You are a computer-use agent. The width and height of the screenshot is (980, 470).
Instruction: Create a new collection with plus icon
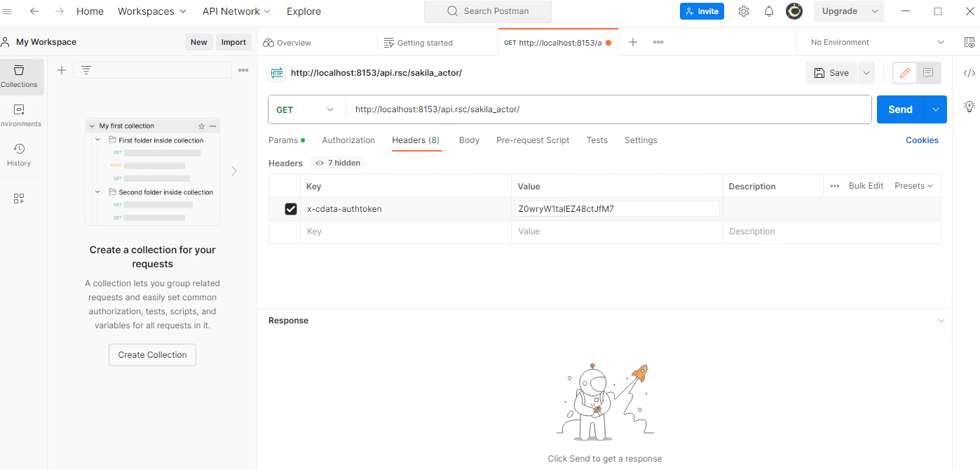(62, 70)
